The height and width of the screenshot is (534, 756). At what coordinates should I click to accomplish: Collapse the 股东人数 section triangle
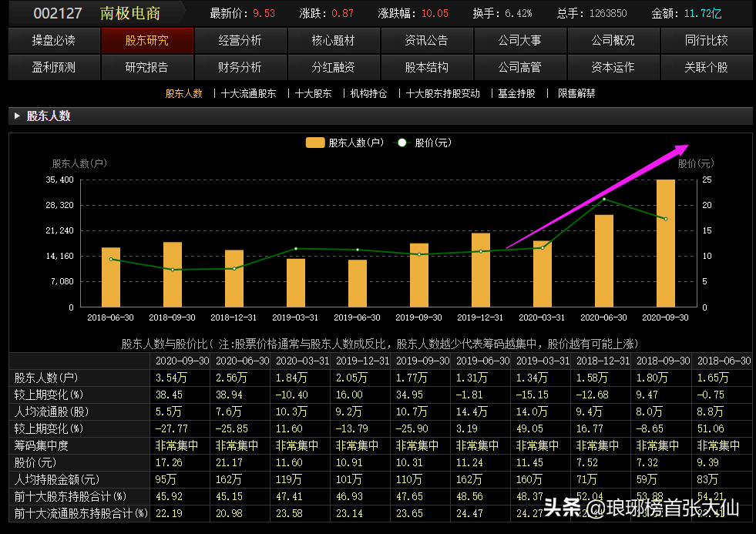point(17,116)
